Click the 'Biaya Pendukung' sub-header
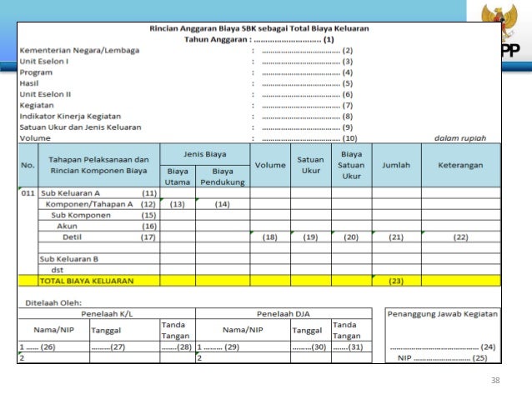This screenshot has height=399, width=532. (223, 177)
